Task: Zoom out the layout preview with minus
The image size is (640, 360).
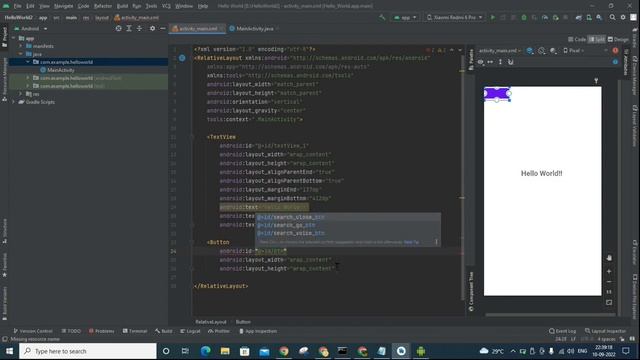Action: (x=609, y=282)
